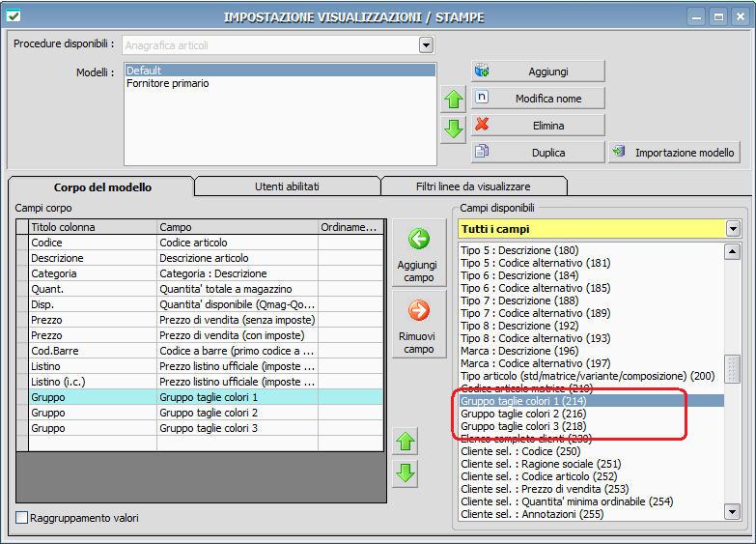This screenshot has height=544, width=756.
Task: Switch to Filtri linee da visualizzare tab
Action: 473,186
